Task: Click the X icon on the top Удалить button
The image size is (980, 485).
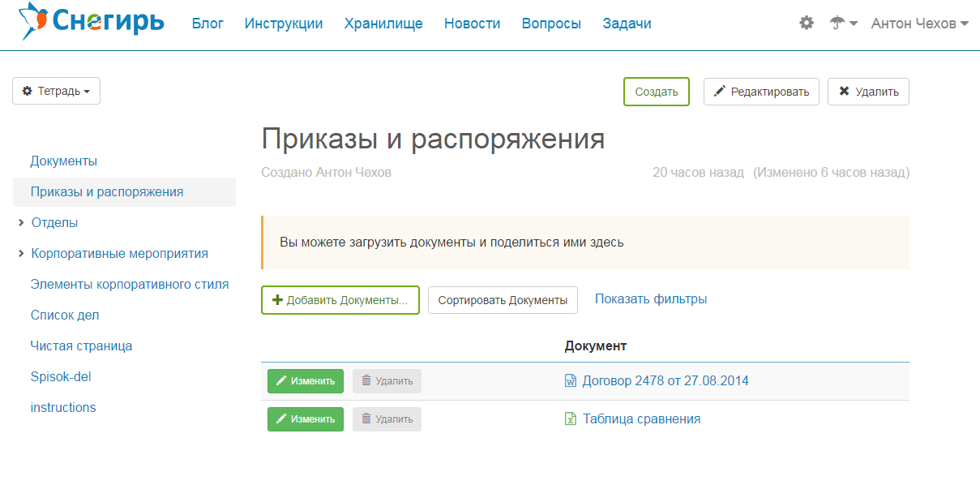Action: click(845, 91)
